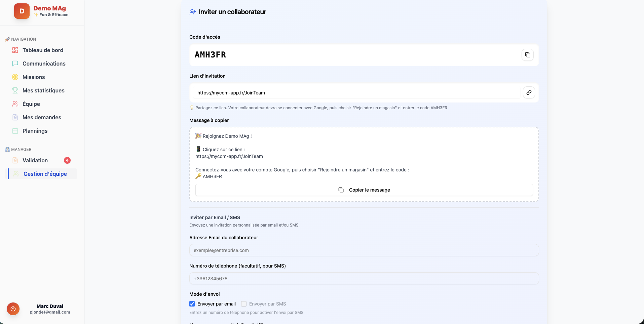Click the Copier le message button
Image resolution: width=644 pixels, height=324 pixels.
click(364, 190)
